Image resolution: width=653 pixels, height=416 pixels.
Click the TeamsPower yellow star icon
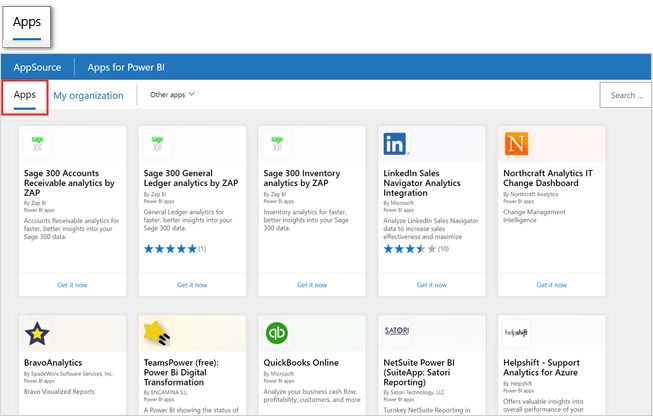pyautogui.click(x=157, y=333)
